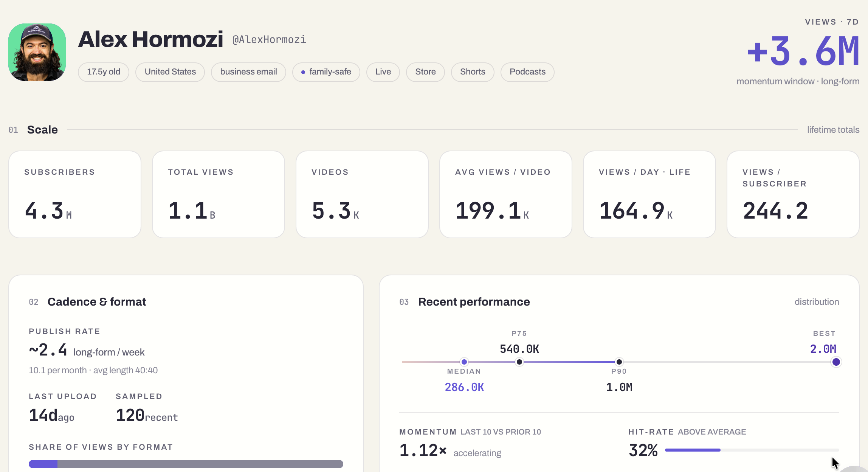Select the Videos 5.3K card

362,194
